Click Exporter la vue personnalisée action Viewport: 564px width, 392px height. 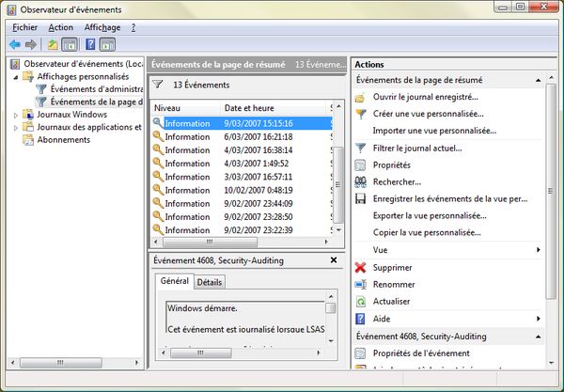430,216
